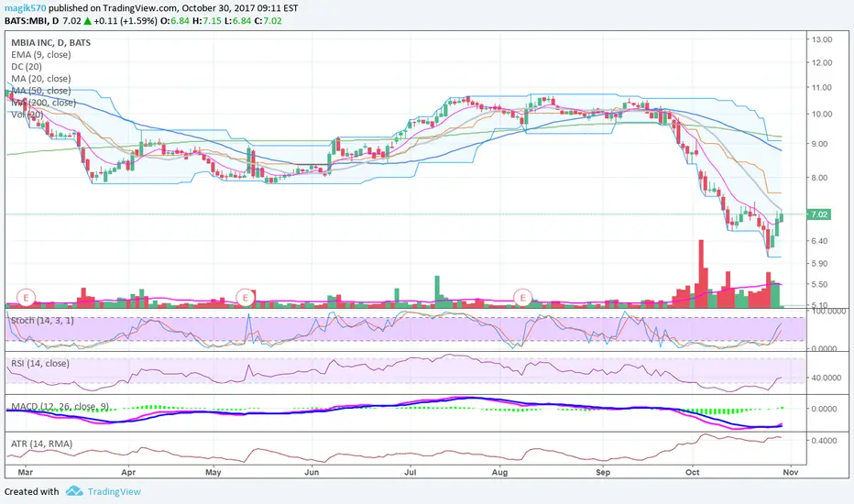Image resolution: width=854 pixels, height=504 pixels.
Task: Click the Apr label on time axis
Action: [128, 473]
